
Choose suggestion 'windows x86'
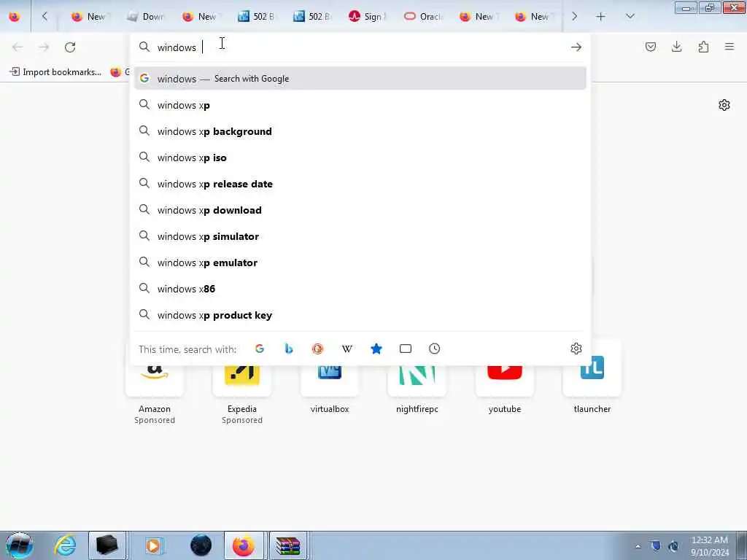[x=360, y=289]
